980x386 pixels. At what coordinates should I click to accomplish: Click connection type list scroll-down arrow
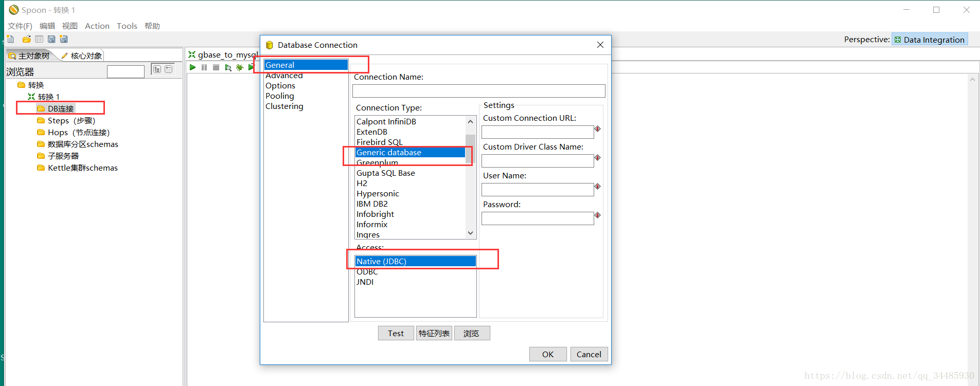(x=470, y=233)
